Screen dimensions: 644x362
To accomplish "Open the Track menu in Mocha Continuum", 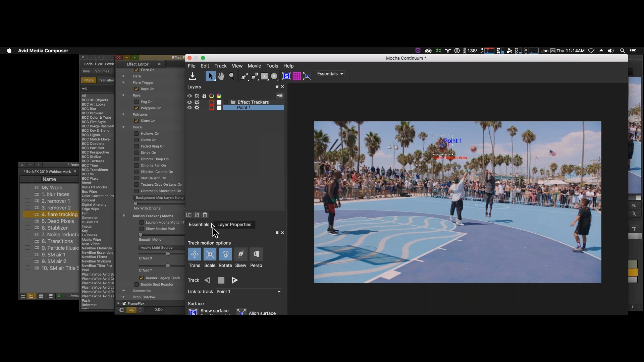I will pyautogui.click(x=220, y=66).
